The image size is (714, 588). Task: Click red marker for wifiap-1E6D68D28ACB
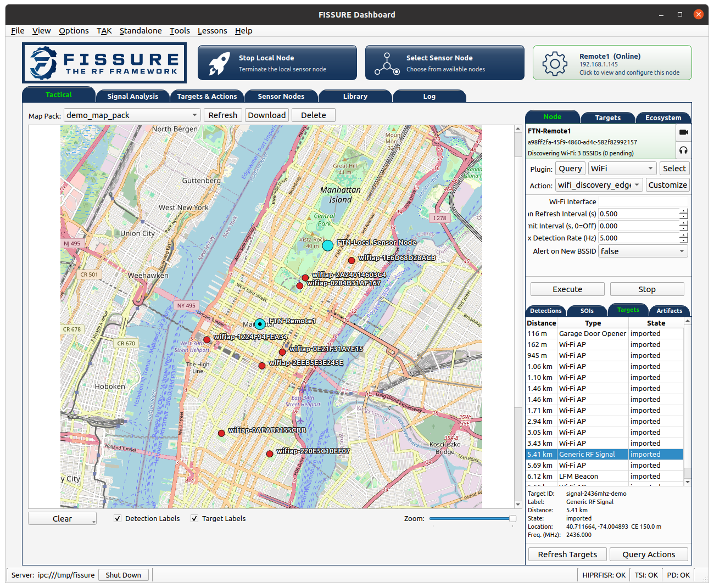click(352, 260)
